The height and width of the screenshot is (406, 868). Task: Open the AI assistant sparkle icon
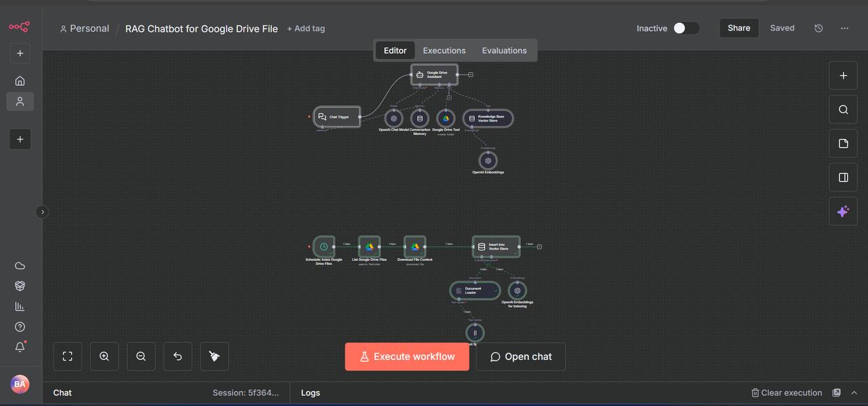pyautogui.click(x=844, y=211)
